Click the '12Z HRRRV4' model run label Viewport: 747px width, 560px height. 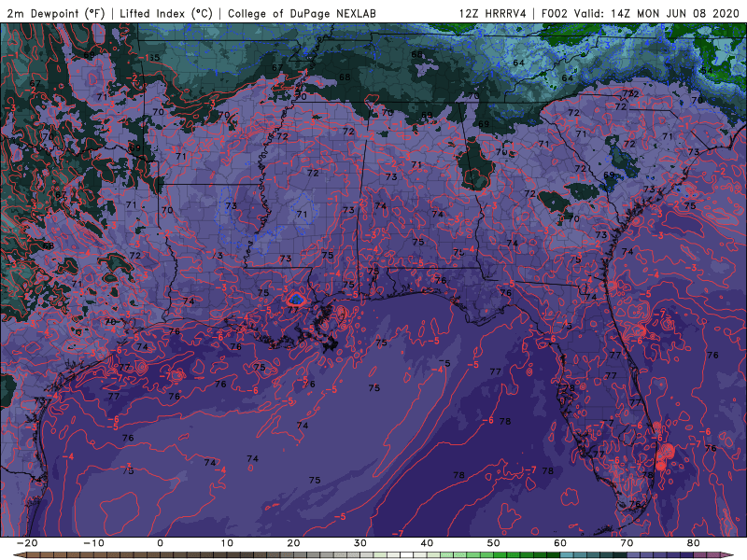click(x=493, y=14)
